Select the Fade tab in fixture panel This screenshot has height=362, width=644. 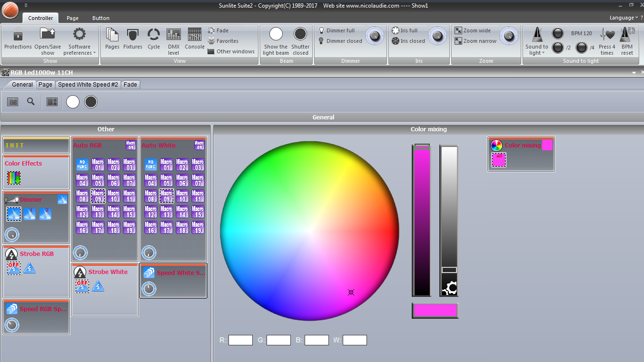click(130, 85)
